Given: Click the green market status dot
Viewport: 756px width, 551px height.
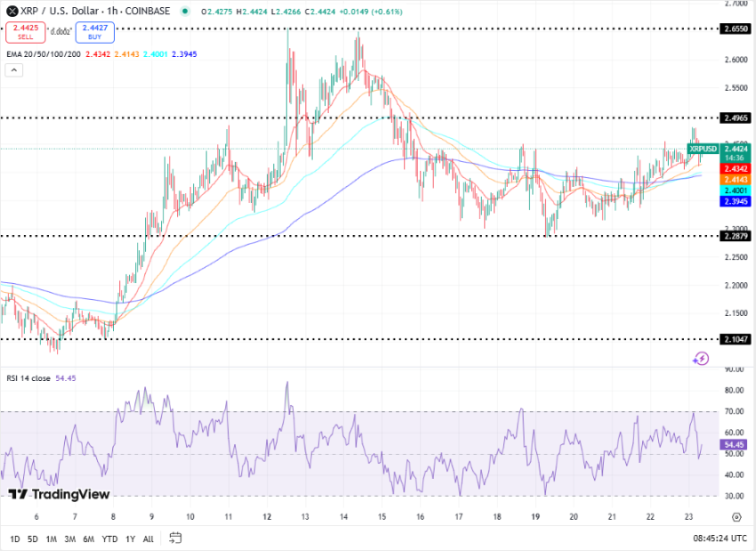Looking at the screenshot, I should click(184, 12).
